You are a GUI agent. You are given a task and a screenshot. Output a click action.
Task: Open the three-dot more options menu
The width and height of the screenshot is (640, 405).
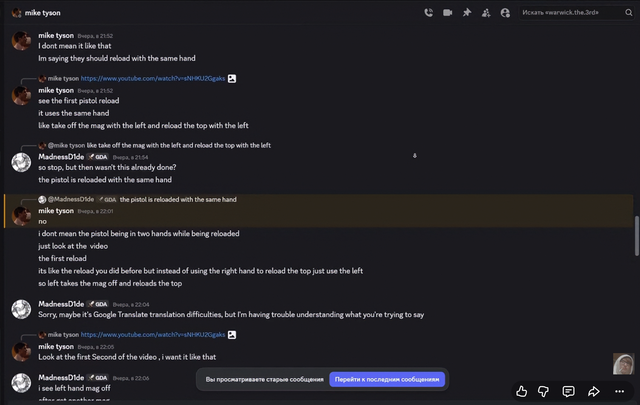pyautogui.click(x=619, y=392)
